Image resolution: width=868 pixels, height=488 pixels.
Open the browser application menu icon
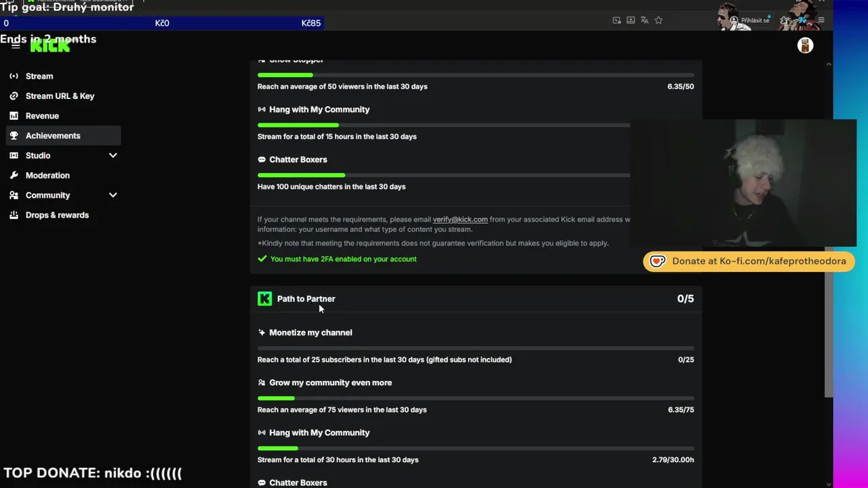click(x=821, y=20)
